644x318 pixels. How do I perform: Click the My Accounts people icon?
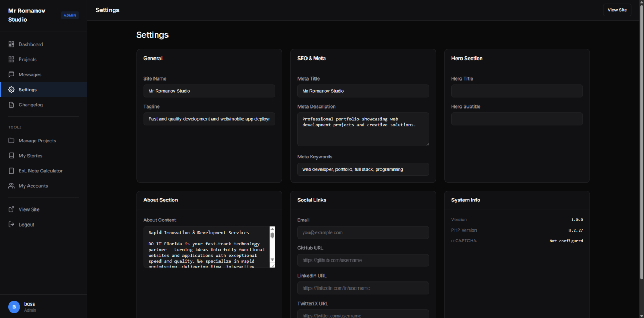tap(11, 186)
